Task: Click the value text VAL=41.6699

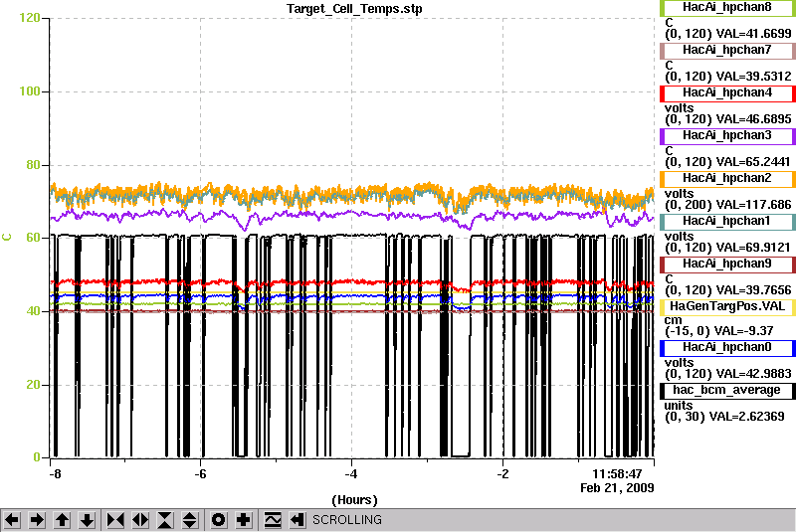Action: tap(753, 34)
